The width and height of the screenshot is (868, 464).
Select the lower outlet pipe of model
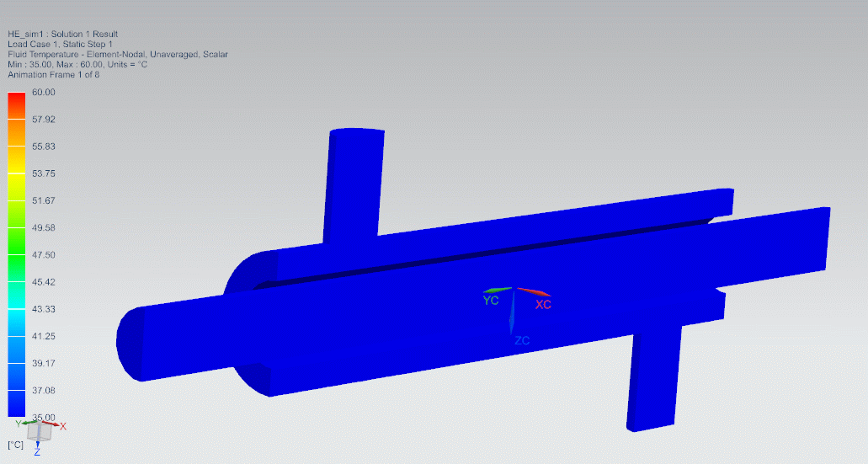click(x=654, y=379)
